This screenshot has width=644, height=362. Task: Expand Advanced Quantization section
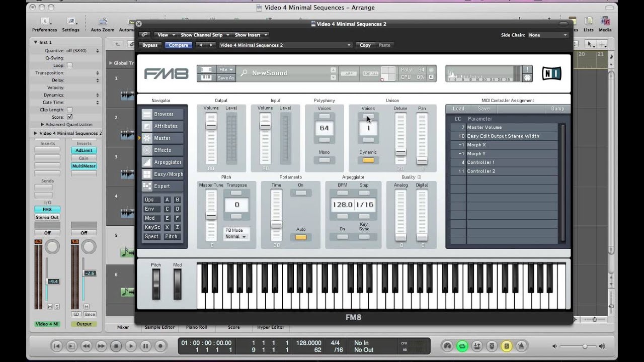click(43, 124)
